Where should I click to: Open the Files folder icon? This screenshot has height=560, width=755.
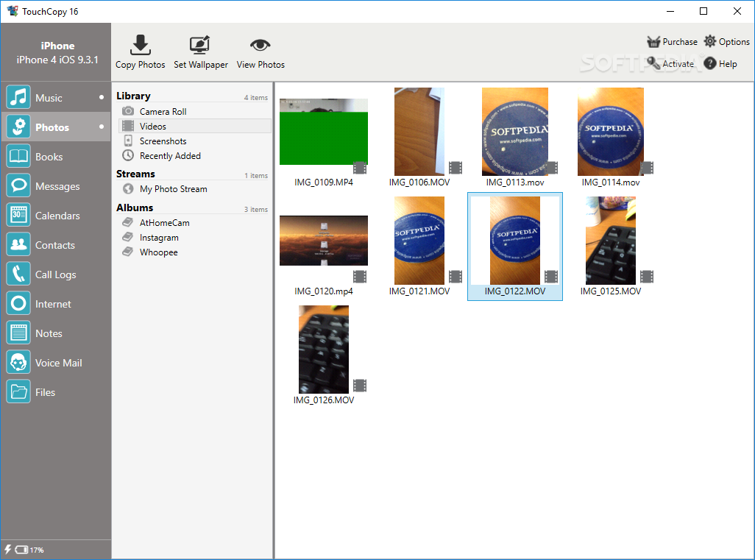coord(18,391)
